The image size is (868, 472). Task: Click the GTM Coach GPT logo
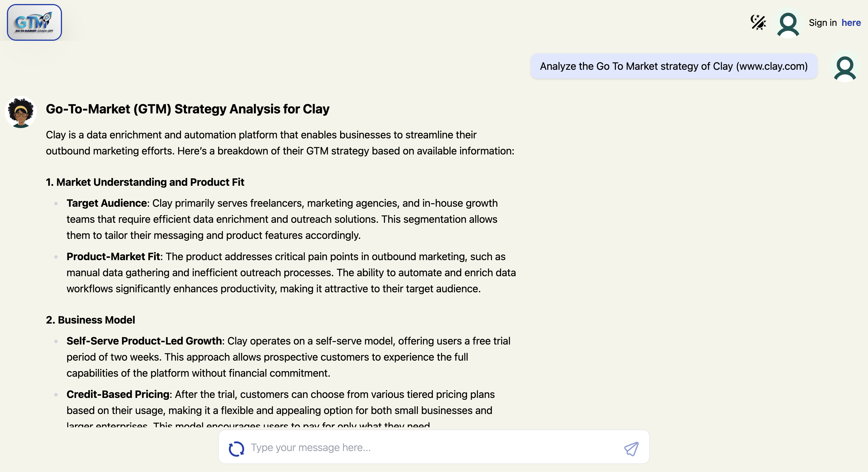[x=34, y=23]
